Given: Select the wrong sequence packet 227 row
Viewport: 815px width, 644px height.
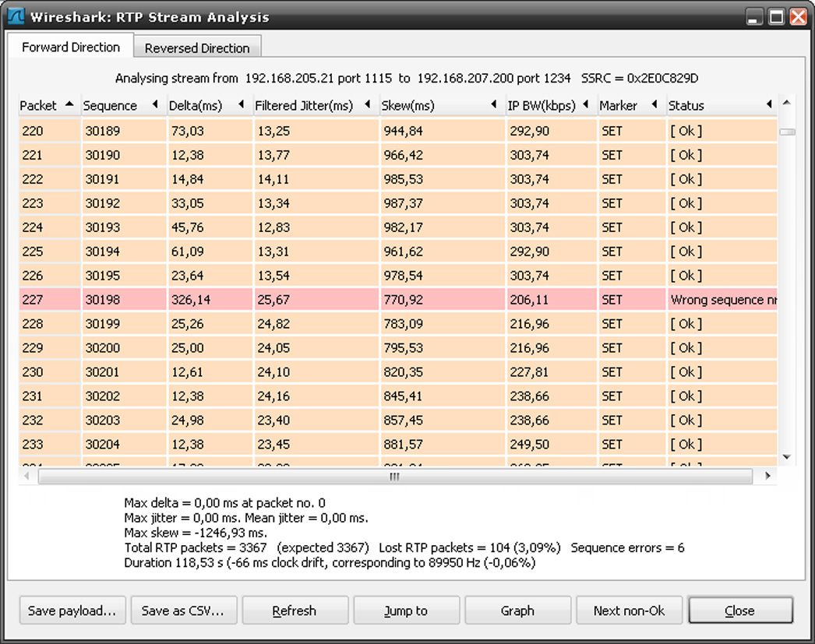Looking at the screenshot, I should point(390,300).
